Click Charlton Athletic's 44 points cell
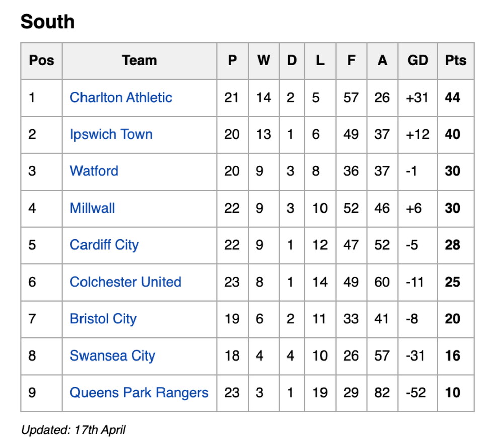Viewport: 483px width, 448px height. (x=453, y=98)
